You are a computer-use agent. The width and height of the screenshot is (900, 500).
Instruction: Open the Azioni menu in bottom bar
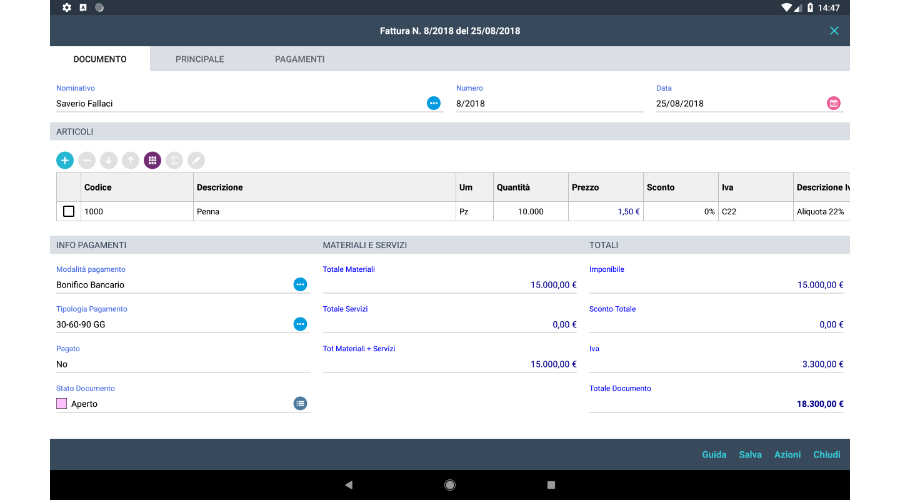pyautogui.click(x=787, y=455)
